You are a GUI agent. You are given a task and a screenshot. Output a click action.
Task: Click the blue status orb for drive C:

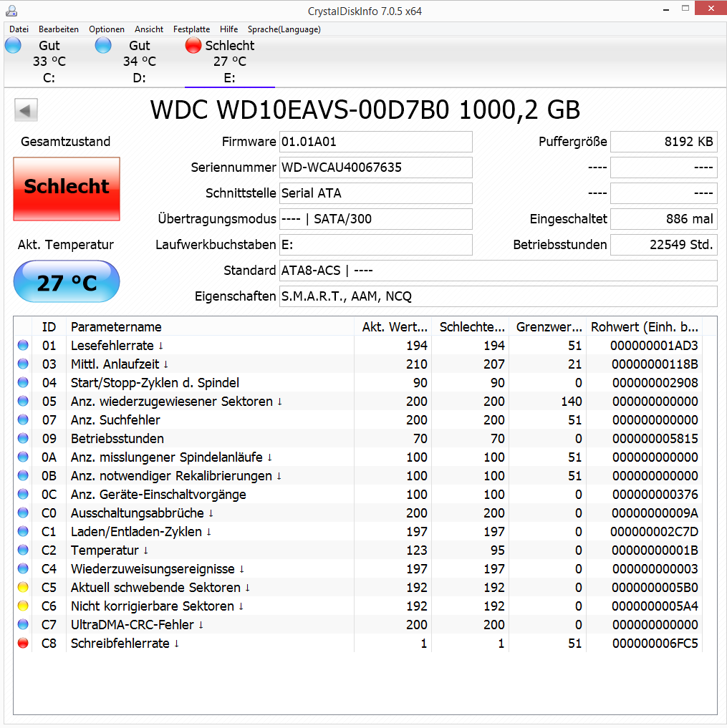13,46
